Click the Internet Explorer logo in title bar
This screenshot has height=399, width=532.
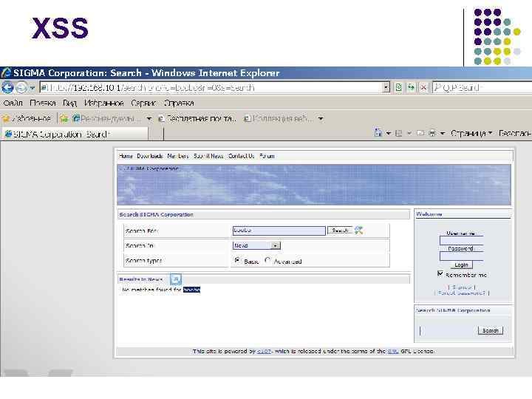pos(6,72)
